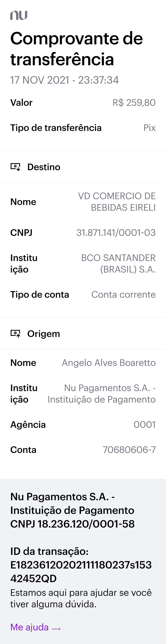The height and width of the screenshot is (644, 166).
Task: Select BCO SANTANDER (BRASIL) S.A. institution
Action: click(x=118, y=264)
